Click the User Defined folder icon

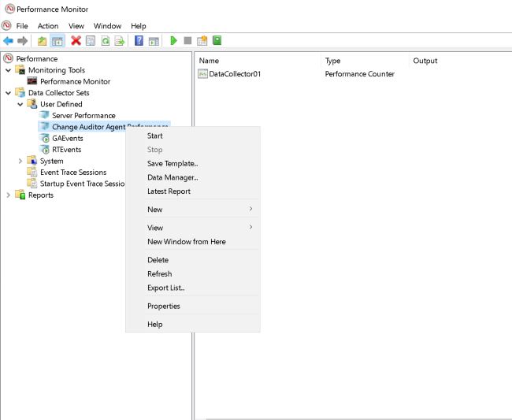32,104
